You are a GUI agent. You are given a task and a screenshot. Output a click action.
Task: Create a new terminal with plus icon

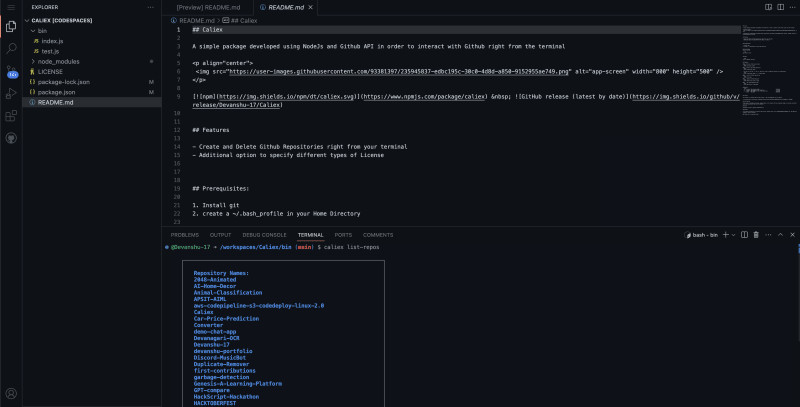[x=726, y=235]
